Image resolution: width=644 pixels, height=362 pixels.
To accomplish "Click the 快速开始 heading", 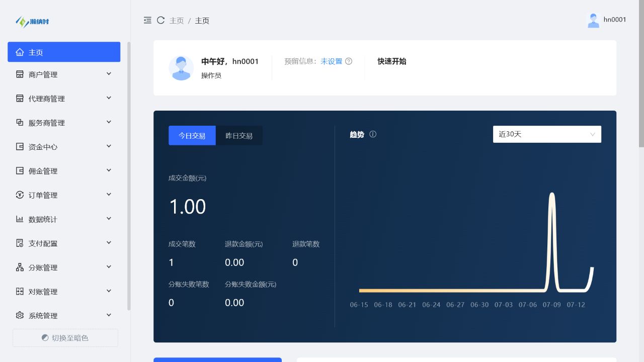I will tap(392, 61).
